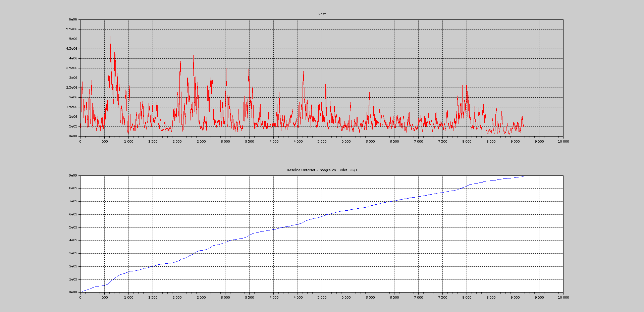
Task: Click the "5e09" y-axis label on bottom plot
Action: coord(73,227)
